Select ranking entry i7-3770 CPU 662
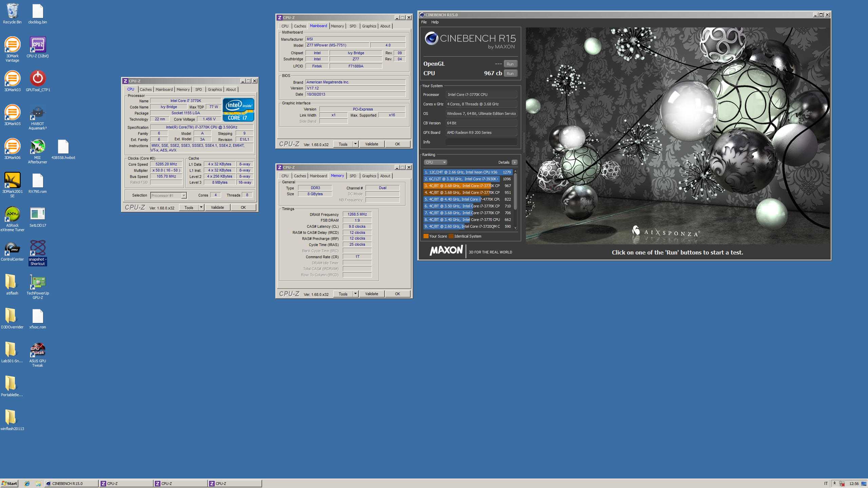868x488 pixels. point(468,220)
